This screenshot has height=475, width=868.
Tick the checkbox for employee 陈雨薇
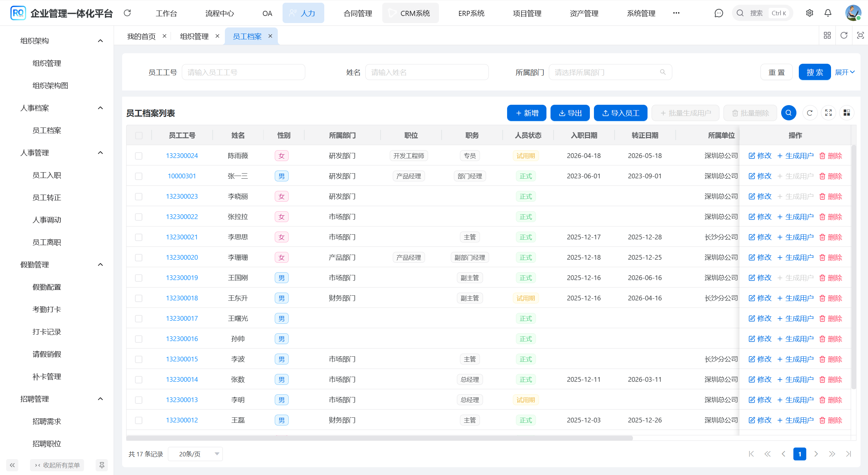(139, 156)
